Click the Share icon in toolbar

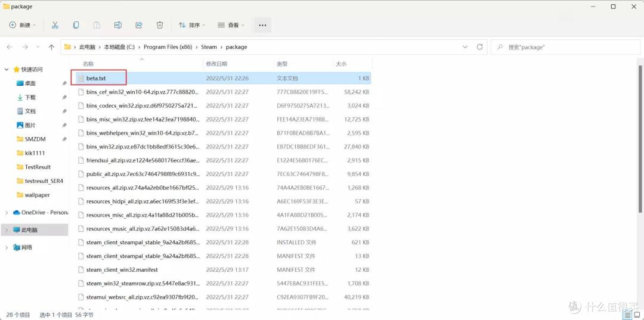click(139, 25)
